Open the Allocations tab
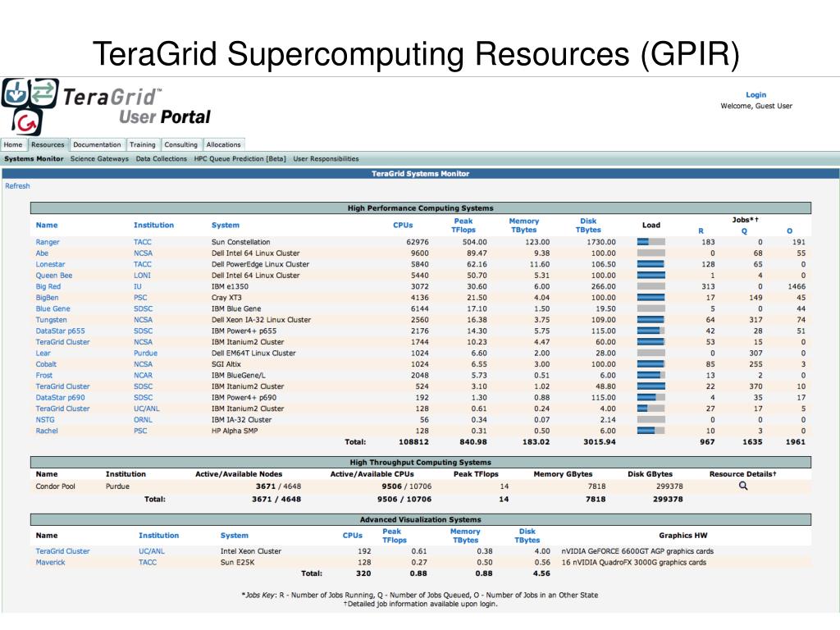The image size is (840, 630). 223,144
